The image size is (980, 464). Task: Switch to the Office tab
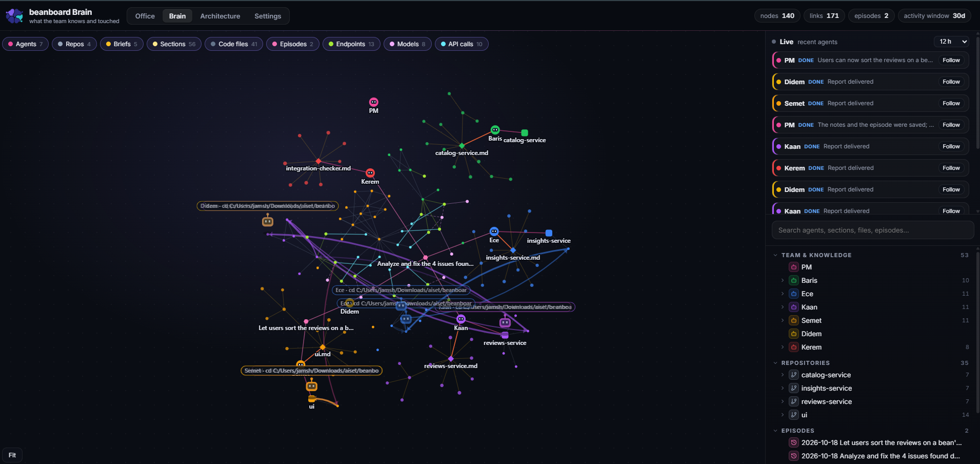tap(145, 16)
